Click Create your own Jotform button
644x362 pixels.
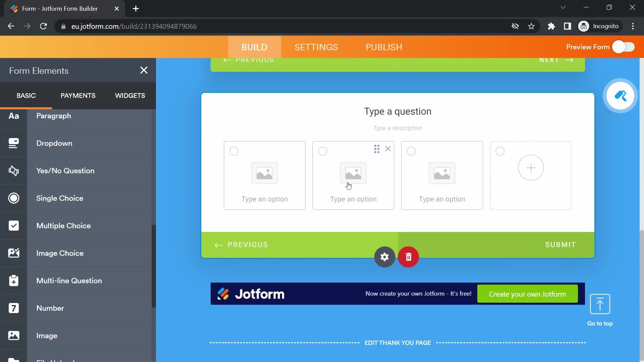[x=528, y=294]
